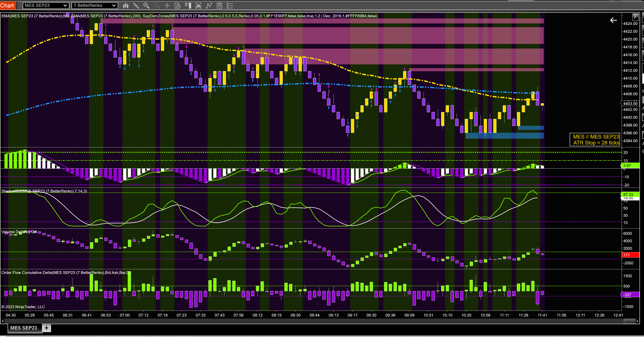Click the 87.33 stochastics value marker
Image resolution: width=644 pixels, height=337 pixels.
coord(630,194)
